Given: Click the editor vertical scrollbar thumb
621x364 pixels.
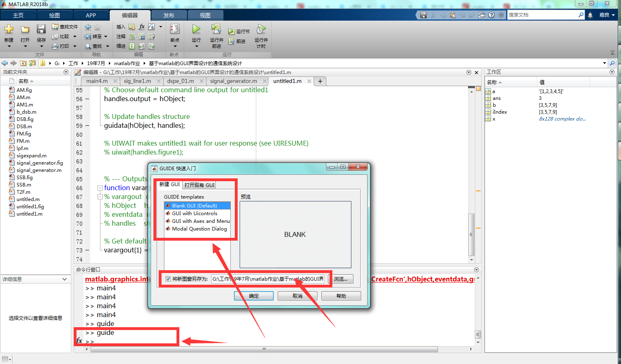Looking at the screenshot, I should 471,235.
